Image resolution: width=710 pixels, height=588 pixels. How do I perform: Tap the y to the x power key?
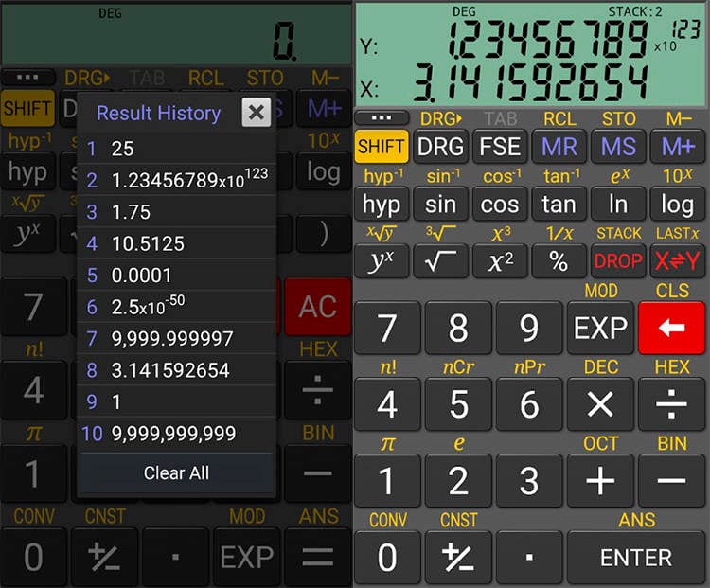[x=381, y=261]
